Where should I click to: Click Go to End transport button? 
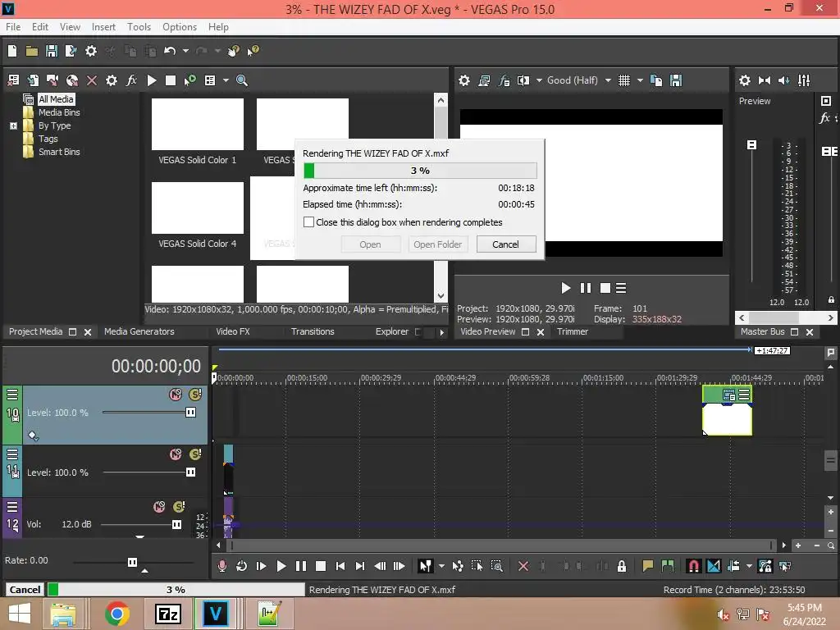tap(360, 566)
